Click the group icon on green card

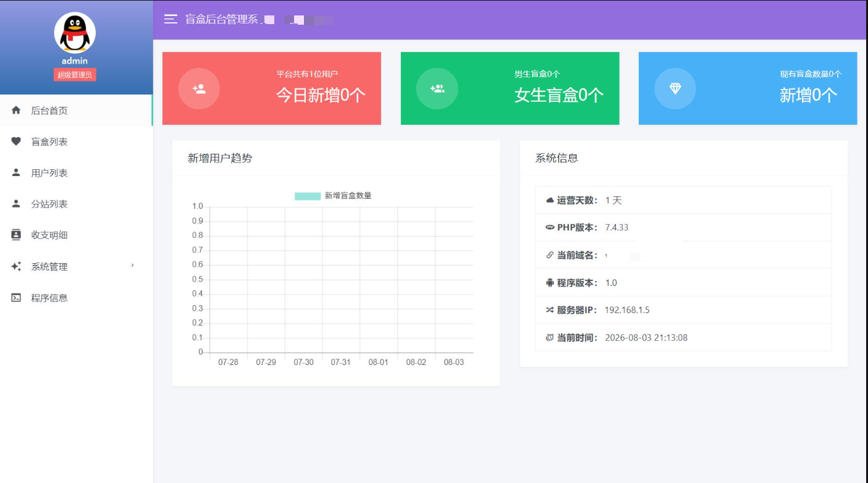[x=437, y=88]
